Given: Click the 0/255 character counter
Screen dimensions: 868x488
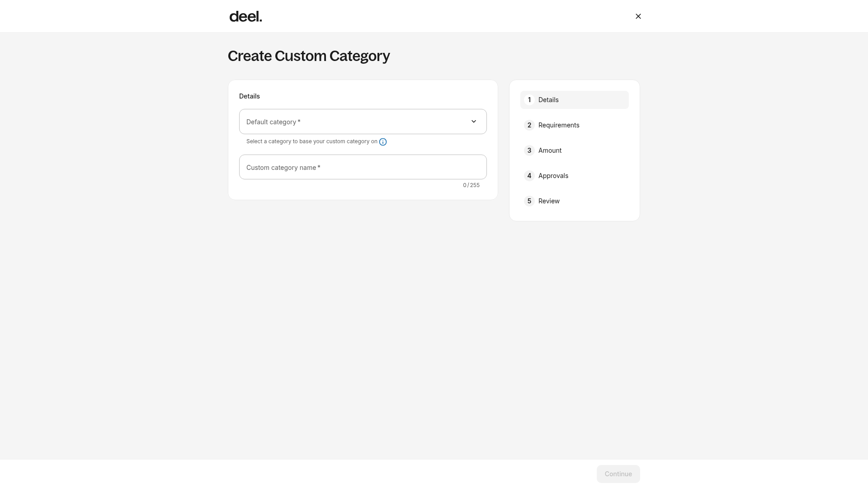Looking at the screenshot, I should click(471, 185).
